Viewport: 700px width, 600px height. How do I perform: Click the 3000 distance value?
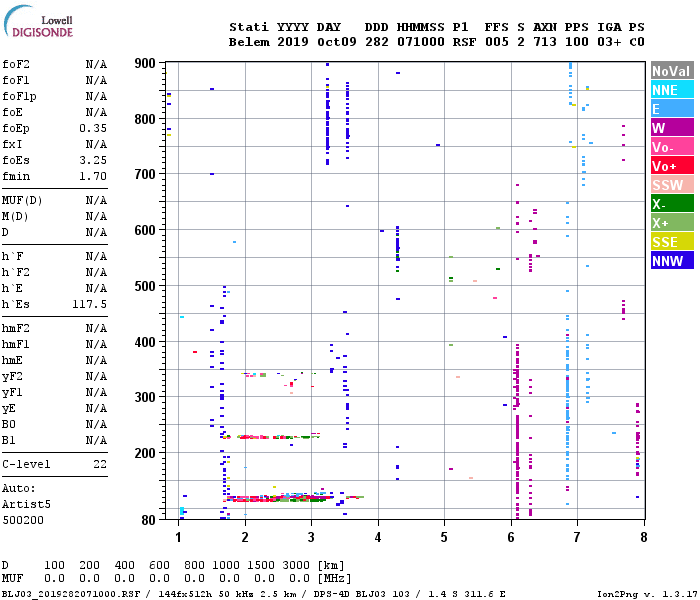tap(296, 565)
